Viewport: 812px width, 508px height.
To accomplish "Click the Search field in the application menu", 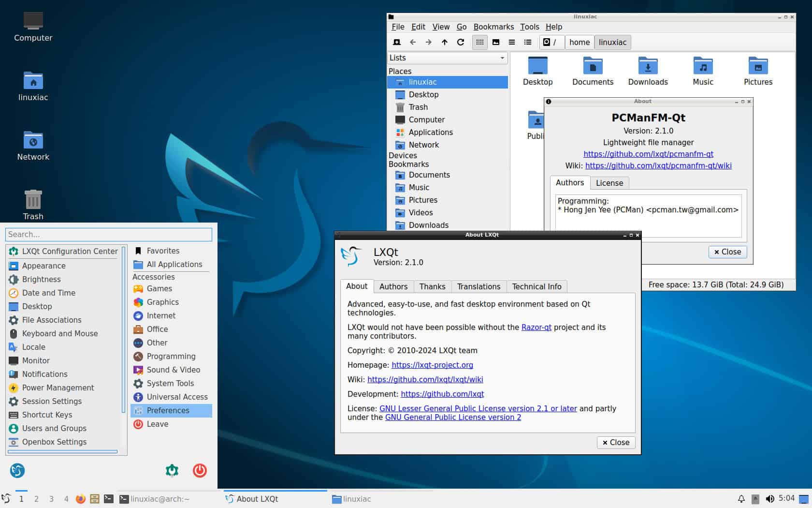I will tap(108, 234).
